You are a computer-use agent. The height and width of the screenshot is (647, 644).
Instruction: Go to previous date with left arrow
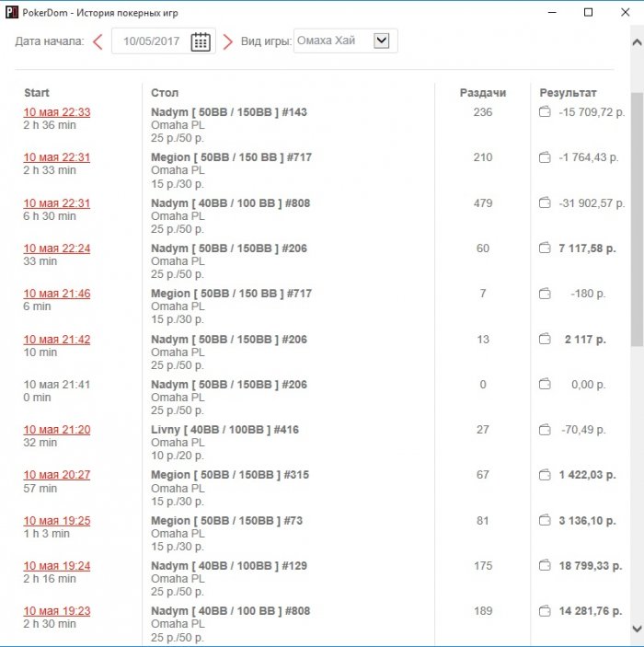[x=98, y=41]
